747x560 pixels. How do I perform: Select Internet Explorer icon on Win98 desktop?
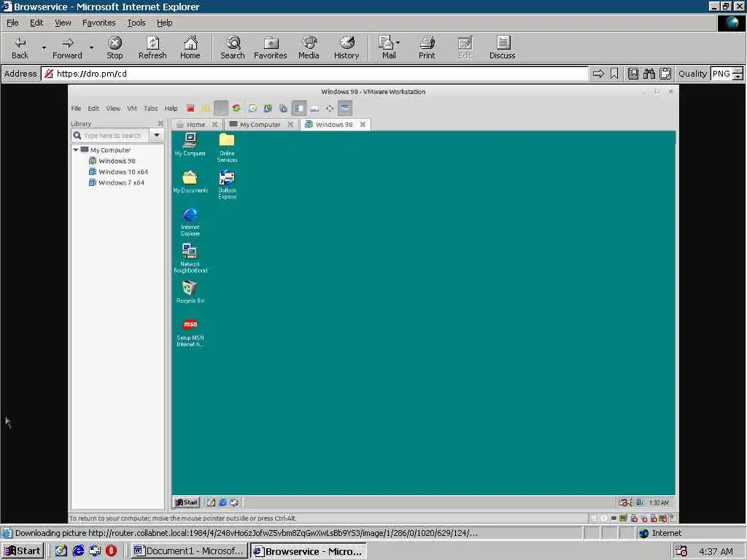coord(190,222)
